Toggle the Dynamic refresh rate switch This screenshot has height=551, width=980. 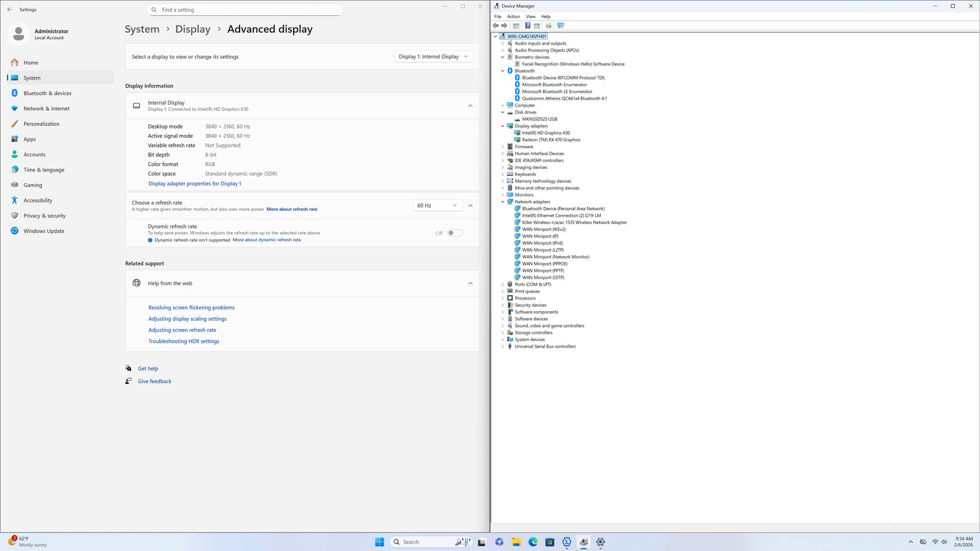click(454, 233)
